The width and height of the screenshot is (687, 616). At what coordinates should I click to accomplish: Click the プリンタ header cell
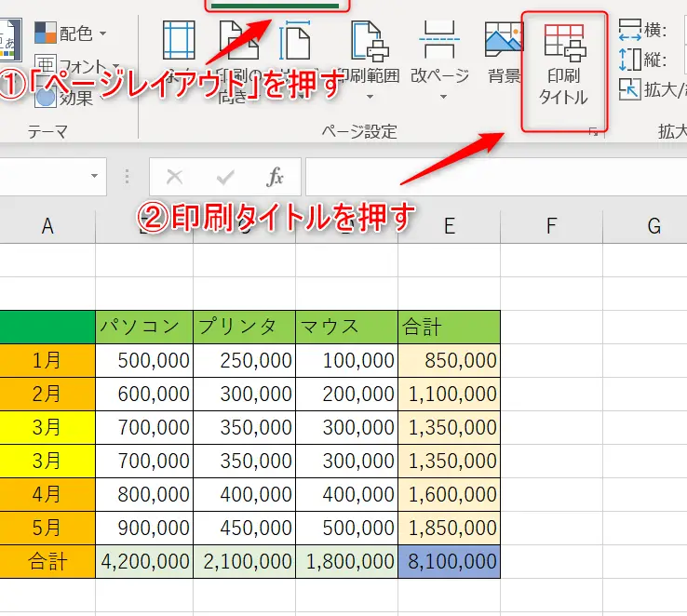coord(244,327)
